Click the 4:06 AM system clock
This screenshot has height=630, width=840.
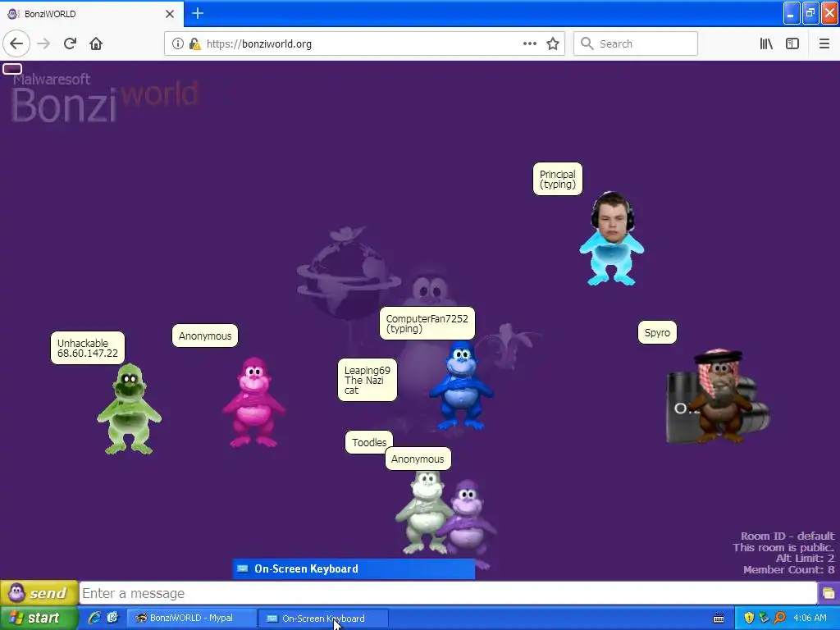[x=810, y=618]
